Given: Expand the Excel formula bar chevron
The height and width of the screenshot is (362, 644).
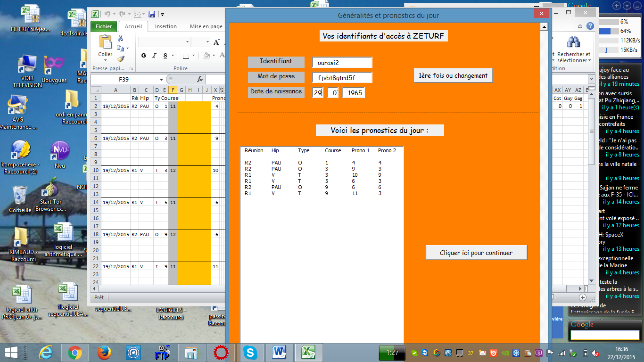Looking at the screenshot, I should (591, 79).
